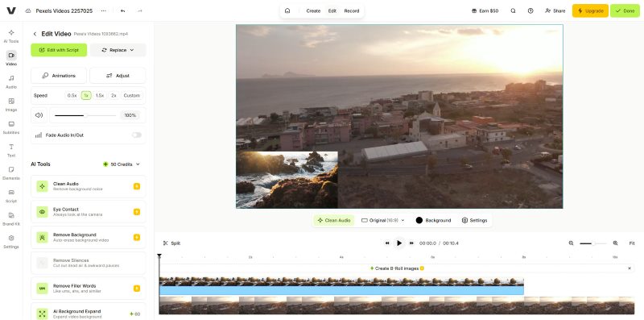Toggle Fade Audio In/Out switch

pyautogui.click(x=137, y=135)
